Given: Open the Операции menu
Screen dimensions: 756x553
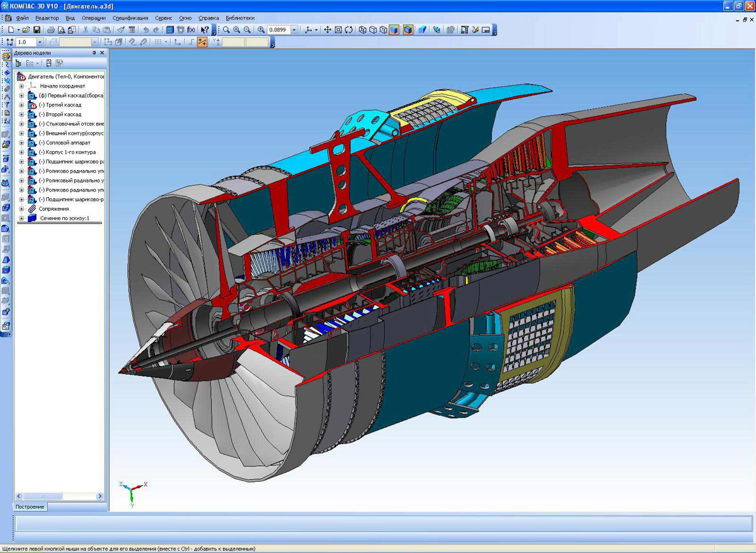Looking at the screenshot, I should coord(94,18).
